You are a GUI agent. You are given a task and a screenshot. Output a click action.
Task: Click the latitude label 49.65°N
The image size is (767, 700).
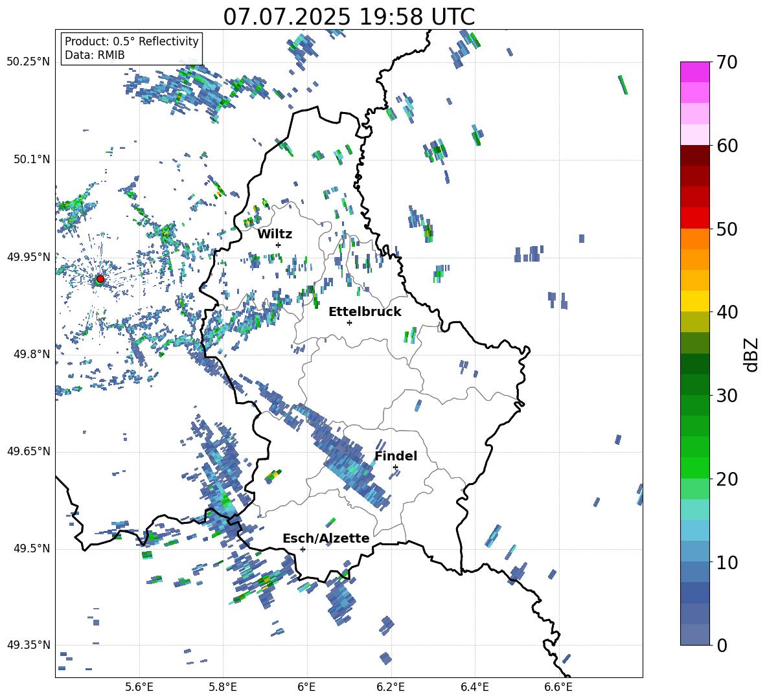click(29, 451)
